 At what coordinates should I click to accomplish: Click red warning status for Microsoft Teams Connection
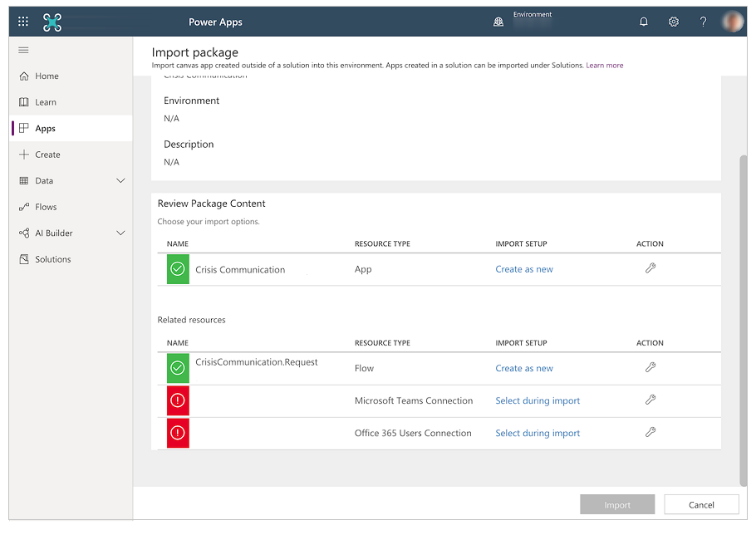tap(178, 400)
